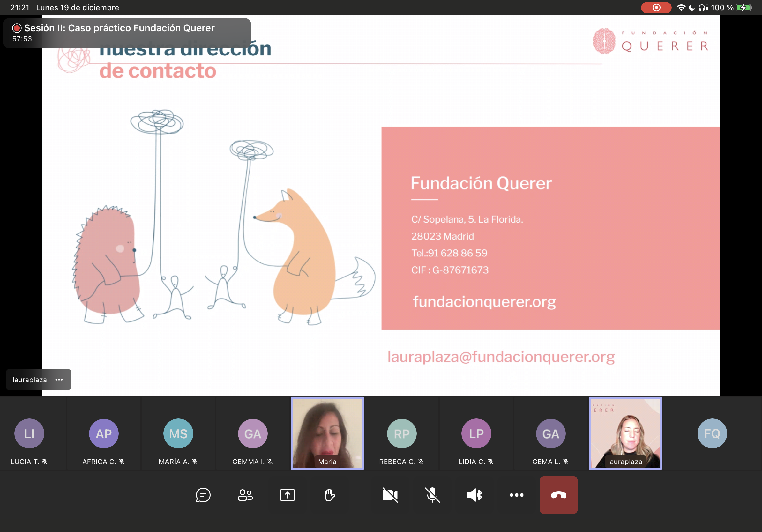Viewport: 762px width, 532px height.
Task: Tap the Do Not Disturb moon icon
Action: tap(692, 8)
